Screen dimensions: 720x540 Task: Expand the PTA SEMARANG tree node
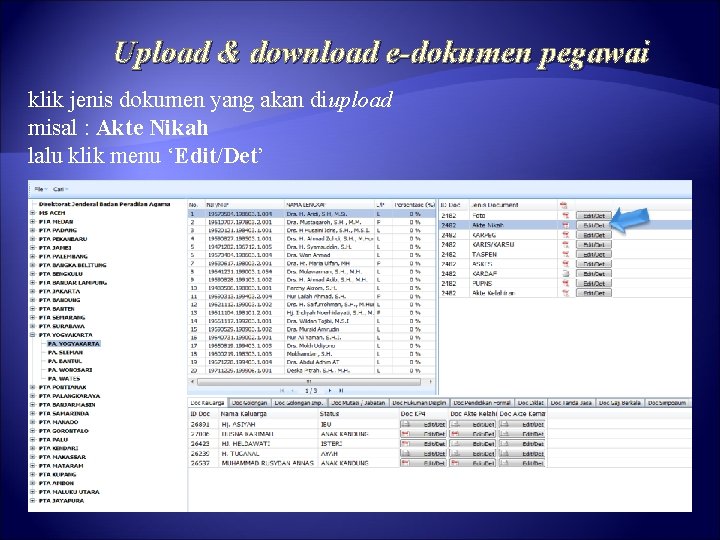33,318
